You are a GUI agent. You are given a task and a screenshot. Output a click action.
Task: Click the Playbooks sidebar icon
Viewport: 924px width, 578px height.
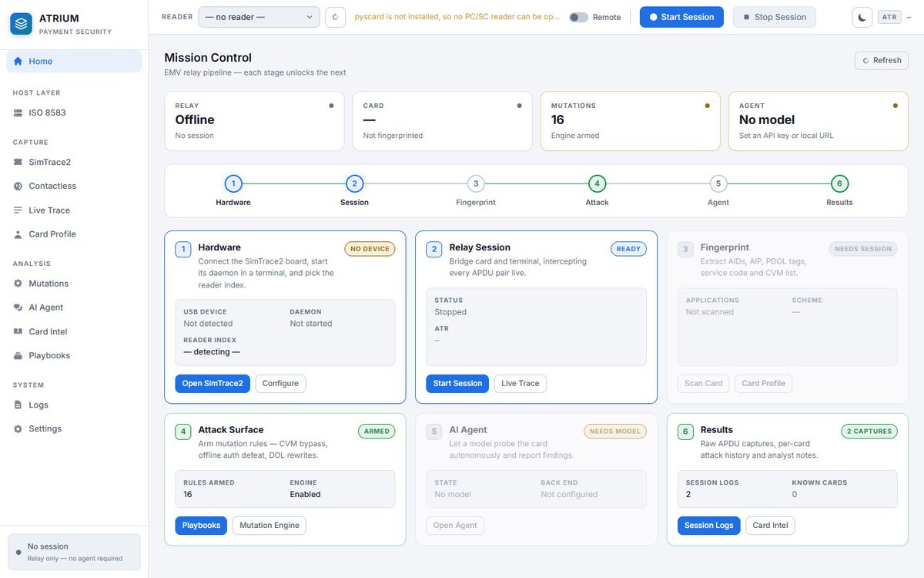(x=18, y=356)
